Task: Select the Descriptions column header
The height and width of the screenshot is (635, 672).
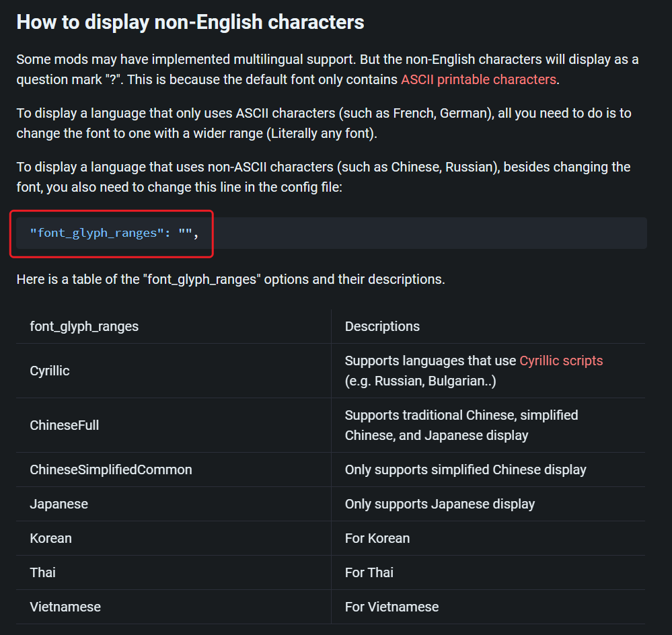Action: pos(382,326)
